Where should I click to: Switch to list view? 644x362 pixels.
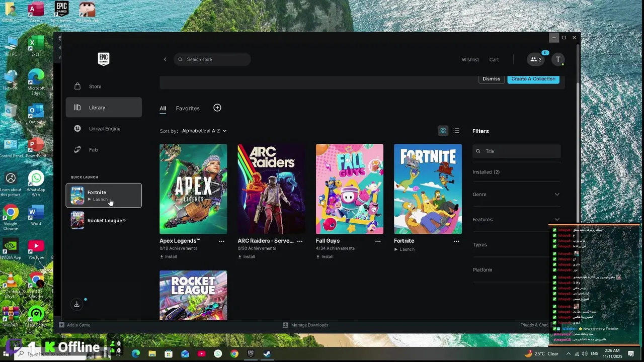point(456,131)
